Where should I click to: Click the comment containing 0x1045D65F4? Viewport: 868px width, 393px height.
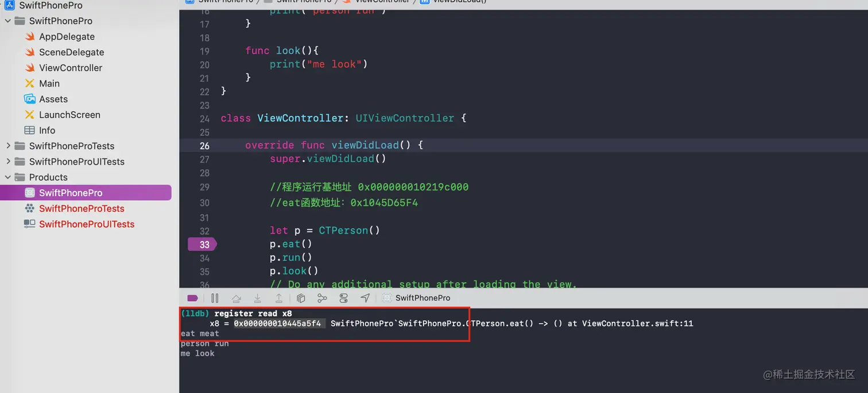pyautogui.click(x=344, y=203)
